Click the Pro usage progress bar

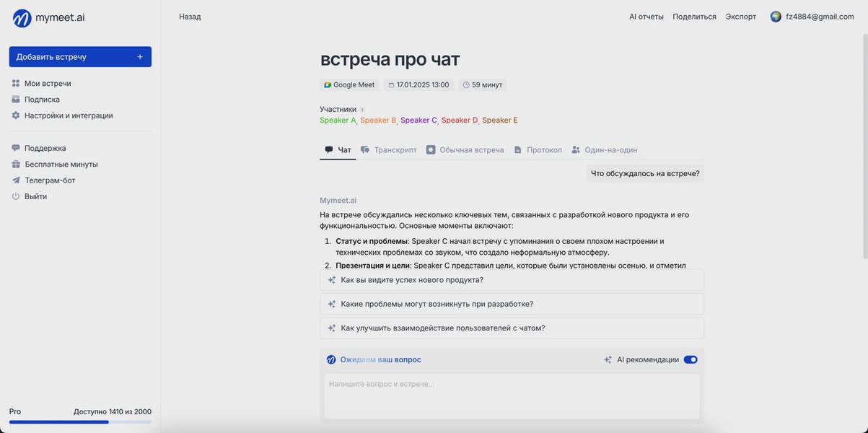click(80, 422)
